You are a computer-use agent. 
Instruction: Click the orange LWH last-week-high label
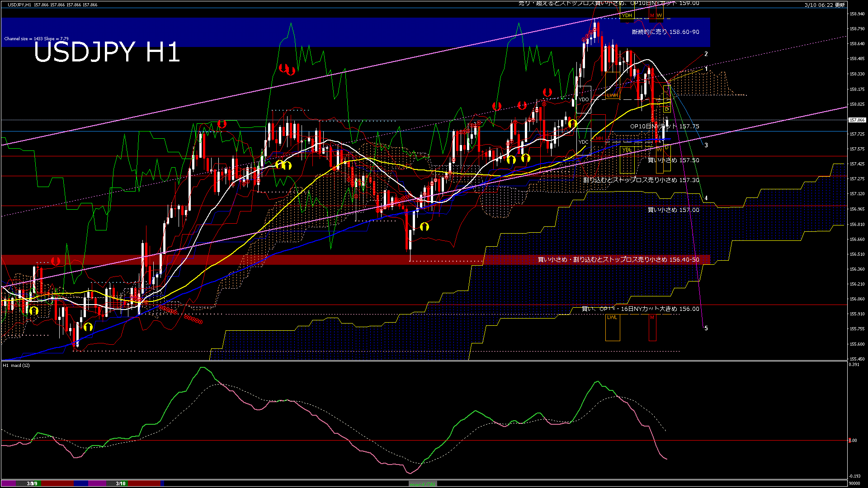click(x=612, y=96)
